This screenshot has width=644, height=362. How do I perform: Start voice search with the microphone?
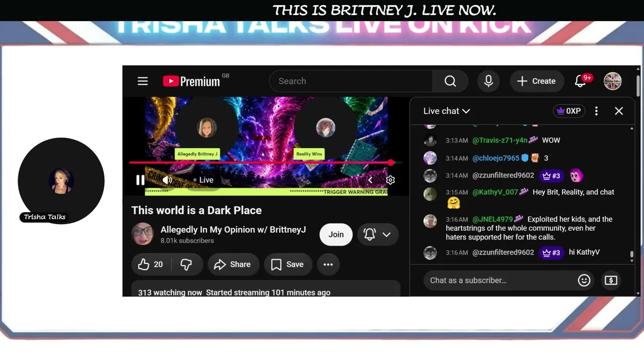coord(489,81)
